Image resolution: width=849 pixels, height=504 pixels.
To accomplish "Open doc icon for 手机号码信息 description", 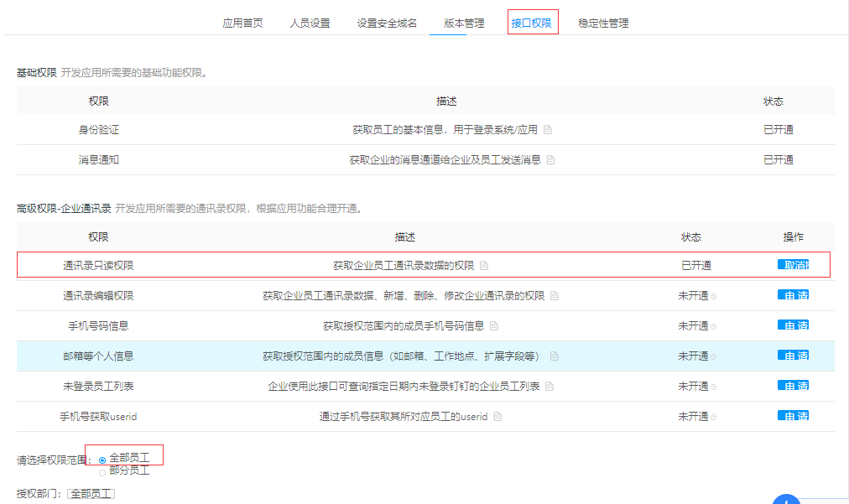I will [x=494, y=326].
